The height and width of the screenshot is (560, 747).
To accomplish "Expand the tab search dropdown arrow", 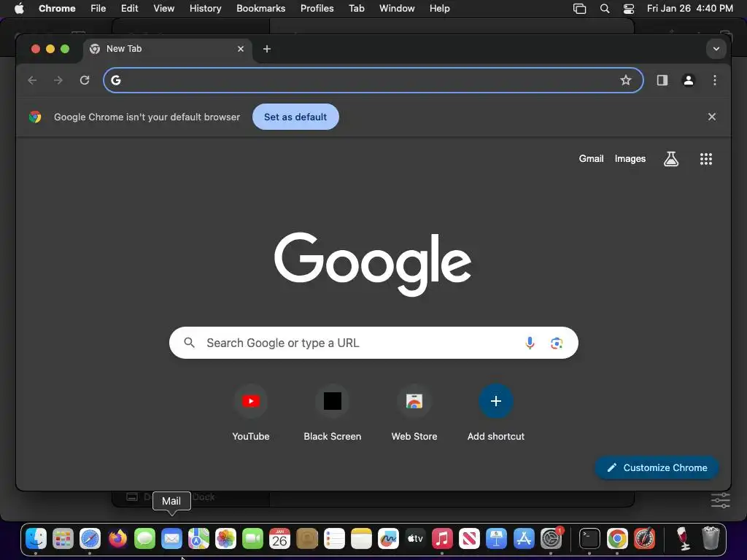I will pyautogui.click(x=716, y=49).
